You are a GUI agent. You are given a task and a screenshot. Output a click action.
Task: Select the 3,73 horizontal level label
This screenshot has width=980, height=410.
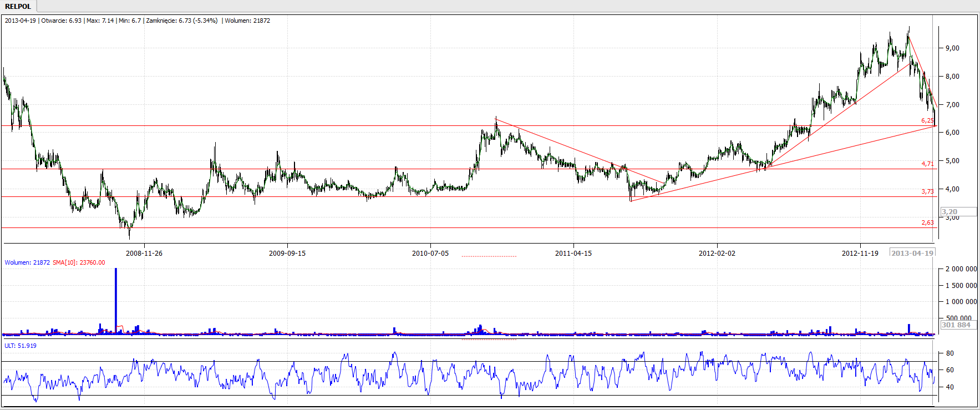coord(927,191)
